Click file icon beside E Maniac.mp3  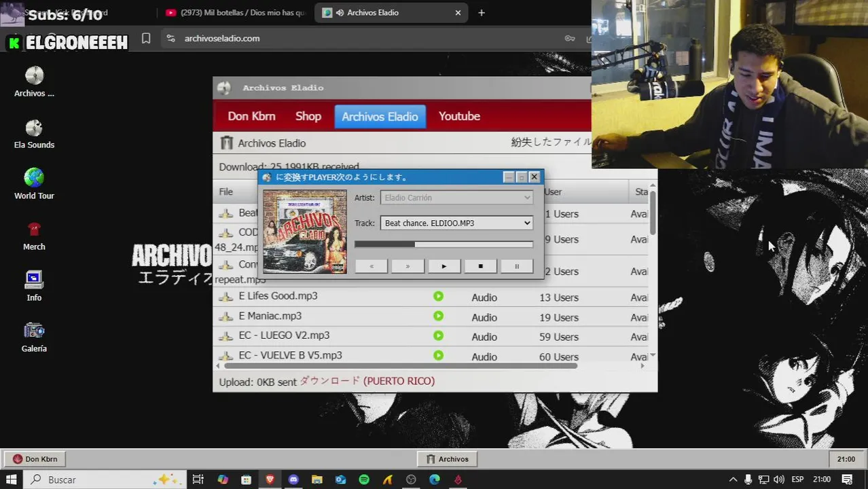tap(225, 316)
